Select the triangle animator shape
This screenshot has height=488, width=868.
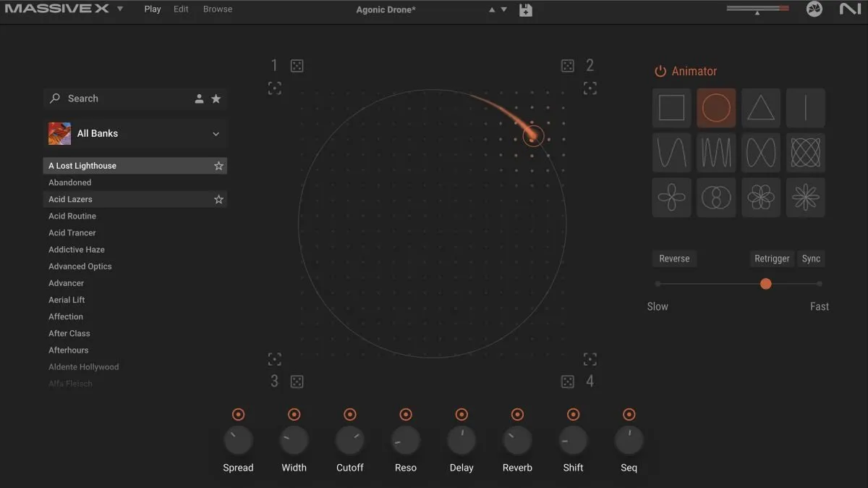760,109
